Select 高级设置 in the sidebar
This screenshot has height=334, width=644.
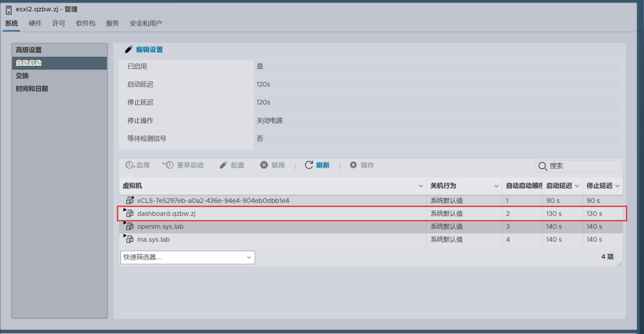(x=29, y=50)
